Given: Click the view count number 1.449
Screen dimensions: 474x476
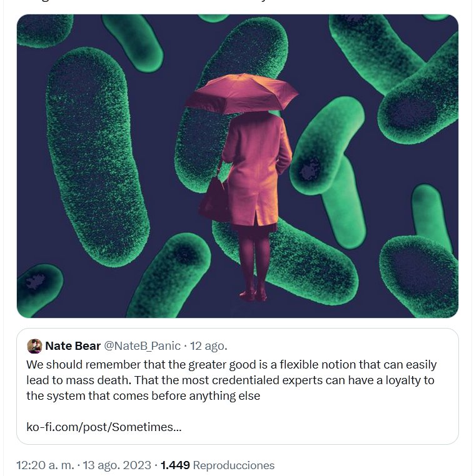Looking at the screenshot, I should 175,465.
